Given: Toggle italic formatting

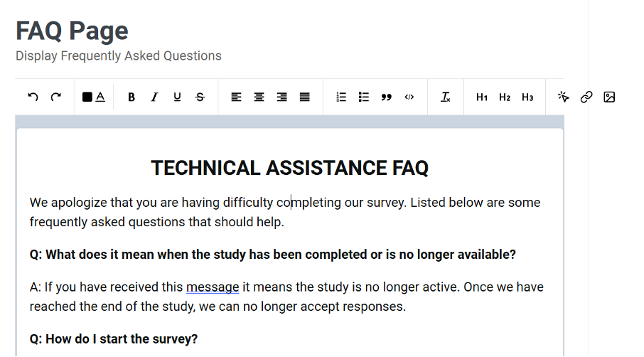Looking at the screenshot, I should point(154,97).
